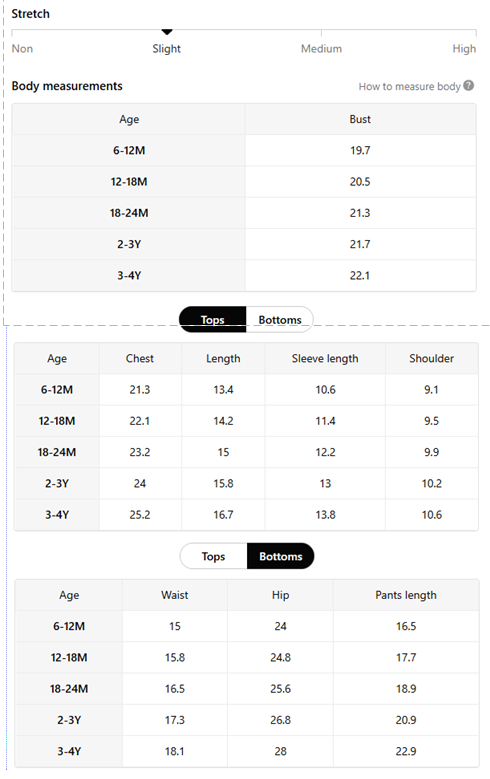Select the highlighted Bottoms tab in the lower toggle
490x779 pixels.
(281, 556)
